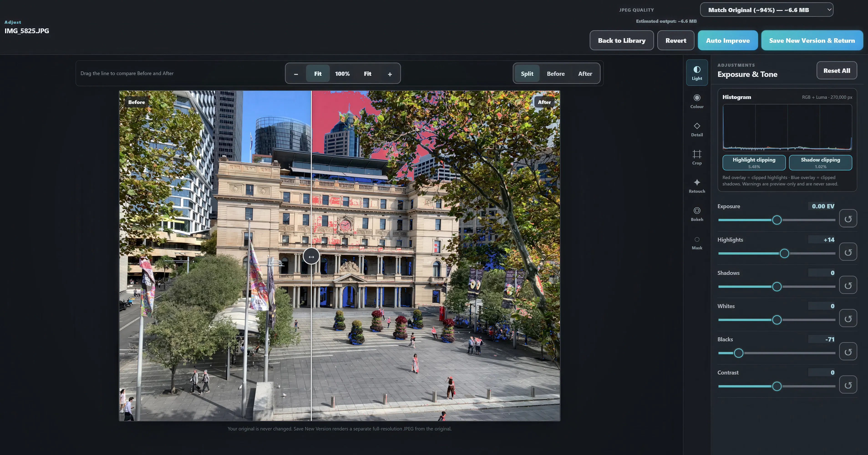The width and height of the screenshot is (868, 455).
Task: Save New Version & Return
Action: tap(812, 40)
